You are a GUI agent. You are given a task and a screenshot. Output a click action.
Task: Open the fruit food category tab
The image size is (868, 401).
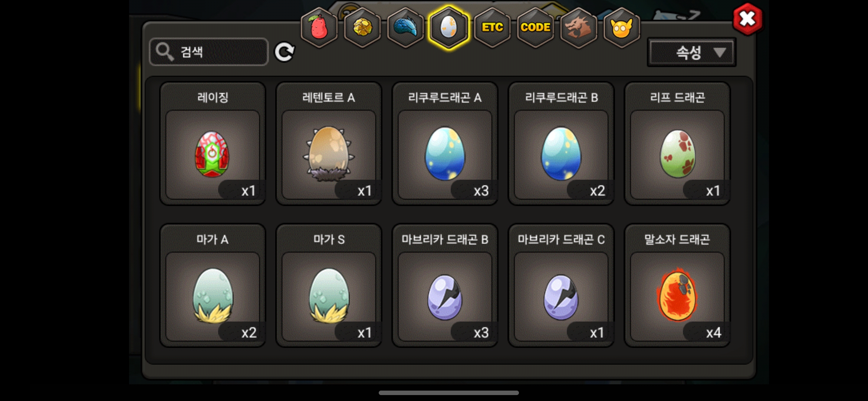coord(319,27)
